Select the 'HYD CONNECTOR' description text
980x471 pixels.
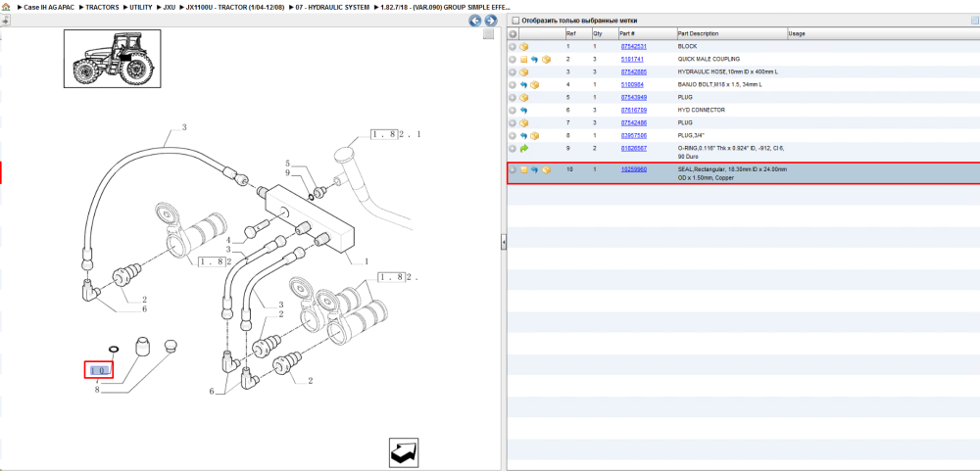pyautogui.click(x=702, y=110)
